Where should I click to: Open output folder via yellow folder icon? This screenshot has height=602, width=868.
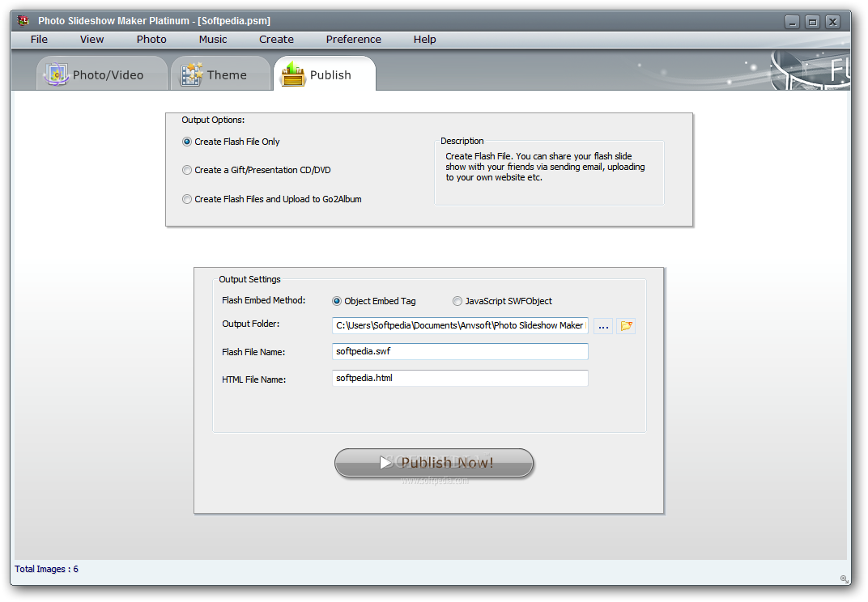pos(626,326)
